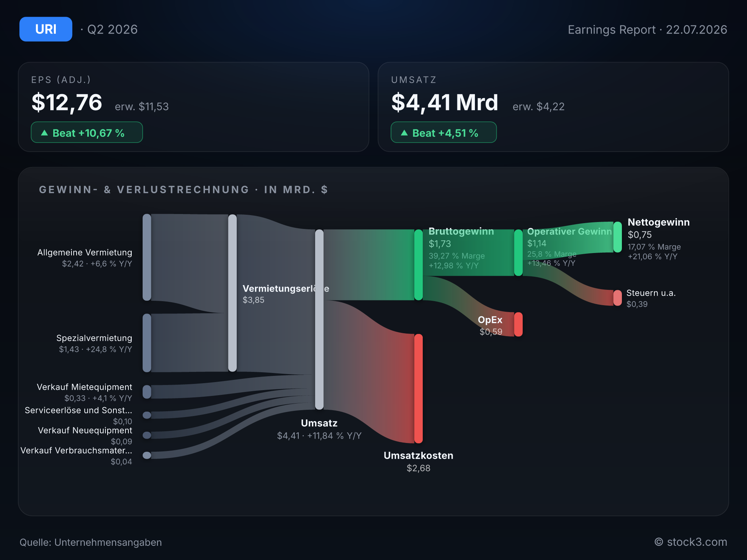
Task: Click the Verkauf Mietequipment node
Action: coord(147,392)
